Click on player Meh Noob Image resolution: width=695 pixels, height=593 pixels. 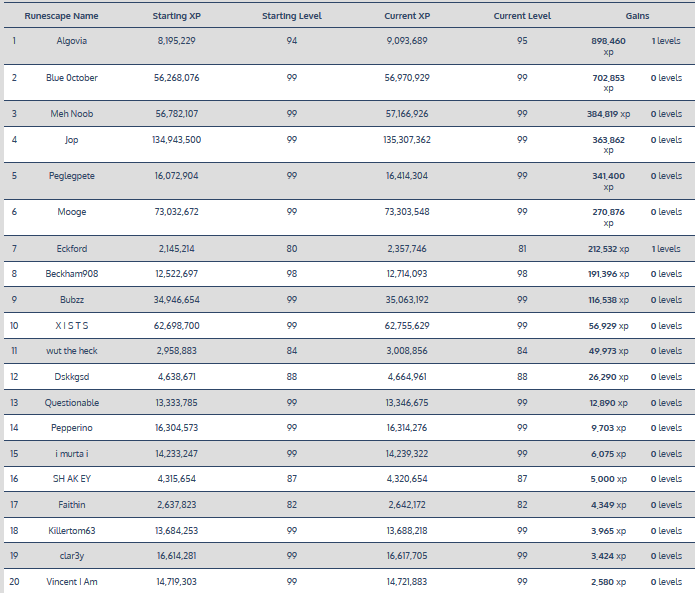(x=72, y=114)
